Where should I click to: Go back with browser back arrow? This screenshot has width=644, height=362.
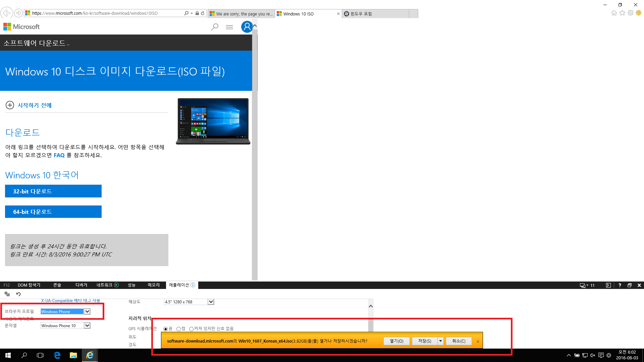coord(6,13)
